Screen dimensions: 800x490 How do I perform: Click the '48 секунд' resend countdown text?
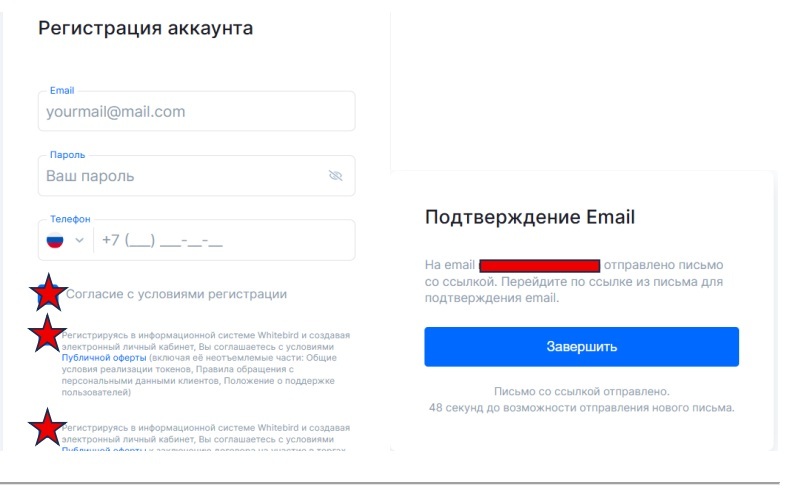tap(581, 408)
